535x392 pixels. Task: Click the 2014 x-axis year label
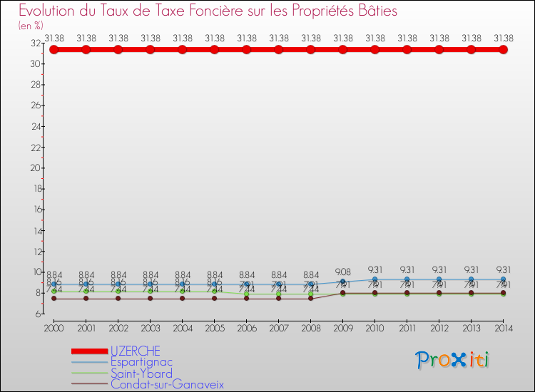pyautogui.click(x=504, y=329)
